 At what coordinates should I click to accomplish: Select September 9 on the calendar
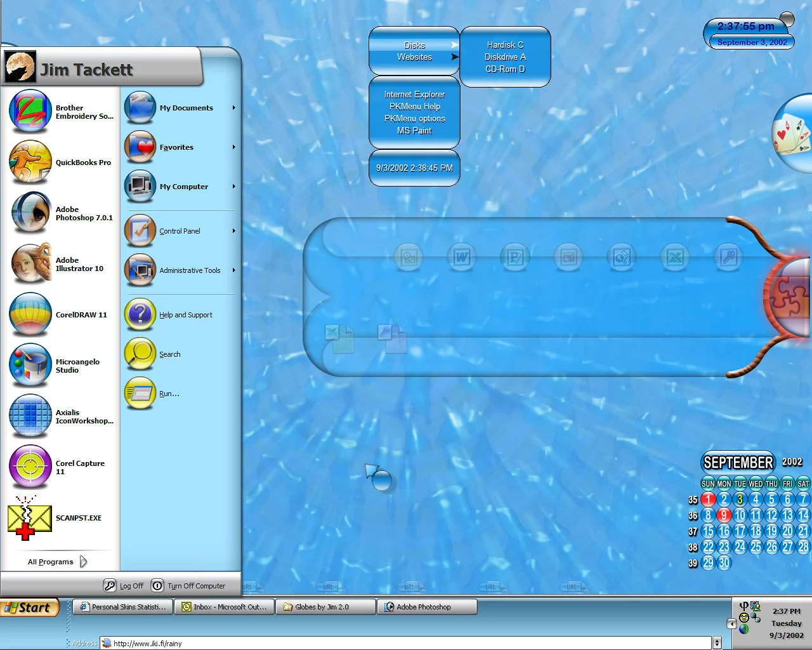(x=724, y=515)
